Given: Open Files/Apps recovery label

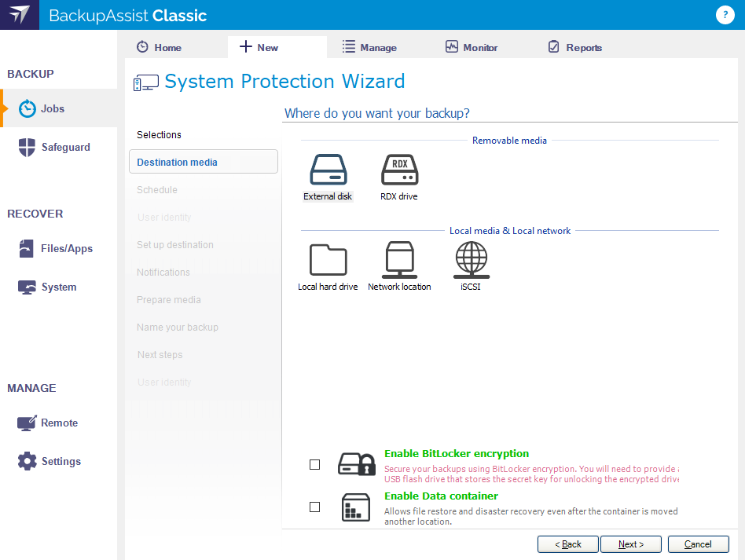Looking at the screenshot, I should [x=67, y=248].
